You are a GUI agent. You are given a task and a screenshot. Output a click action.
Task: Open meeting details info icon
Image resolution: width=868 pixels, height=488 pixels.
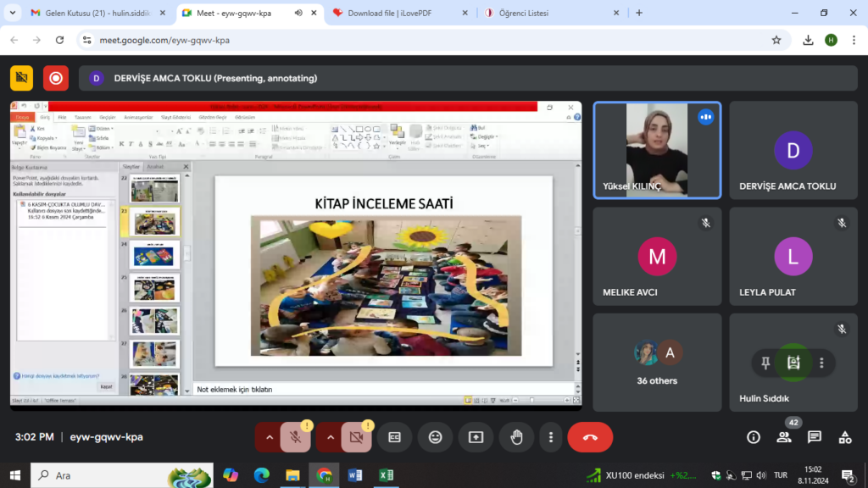(x=753, y=437)
